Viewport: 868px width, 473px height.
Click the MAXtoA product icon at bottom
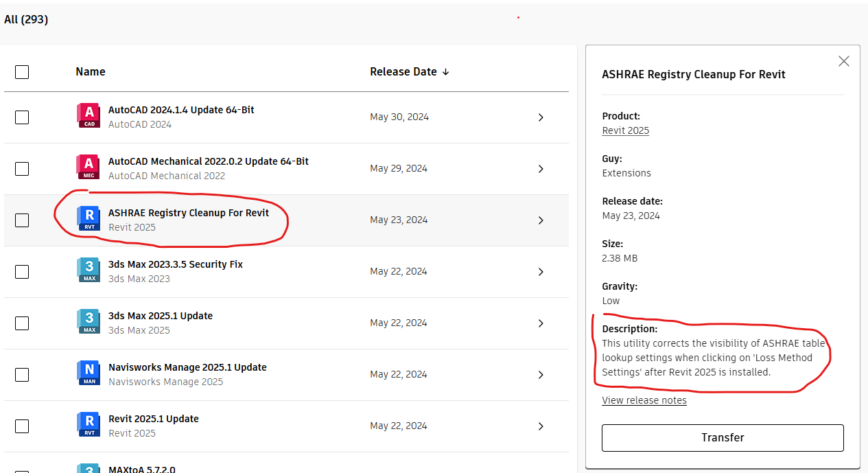(88, 469)
